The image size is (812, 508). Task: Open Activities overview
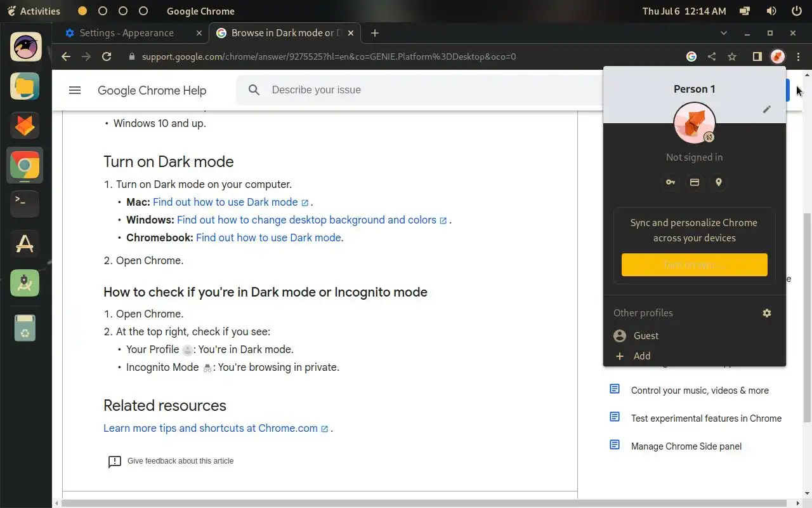point(34,11)
